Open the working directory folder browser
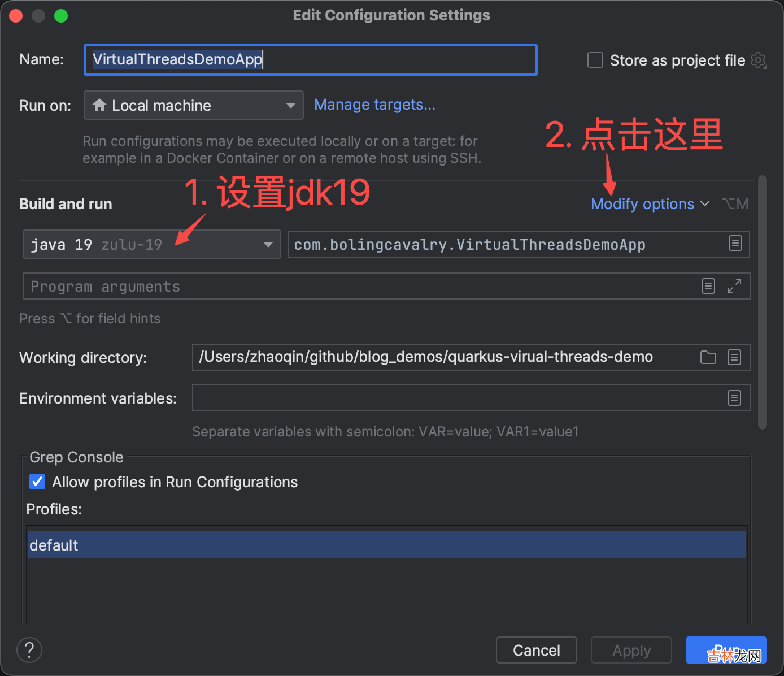Image resolution: width=784 pixels, height=676 pixels. 708,357
